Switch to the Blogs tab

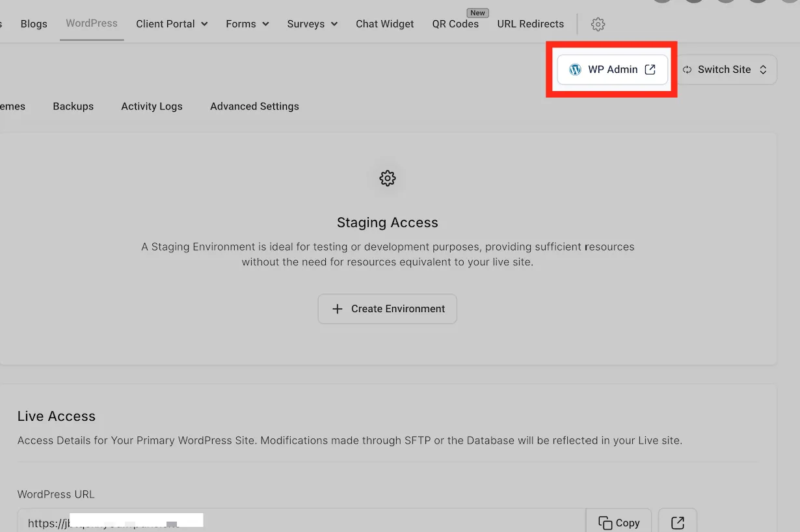click(x=34, y=24)
